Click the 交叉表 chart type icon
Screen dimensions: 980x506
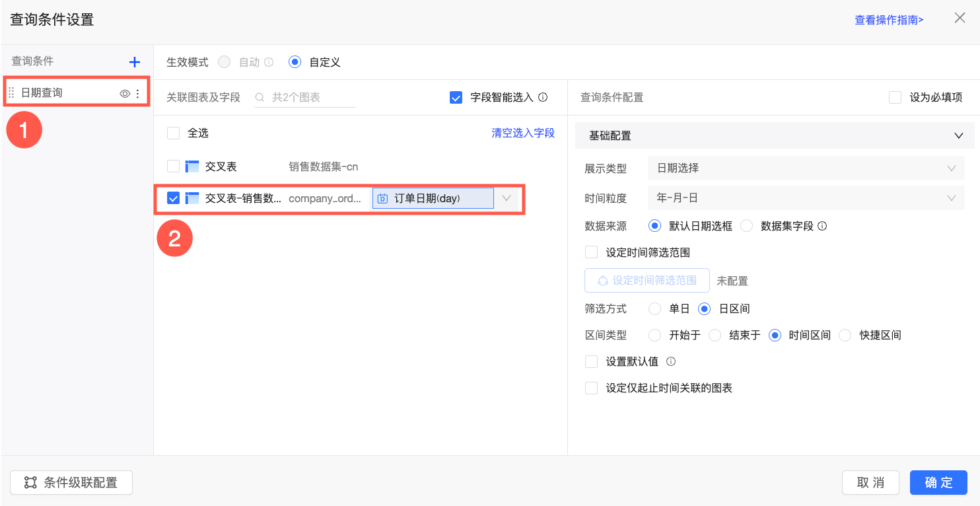click(x=192, y=166)
